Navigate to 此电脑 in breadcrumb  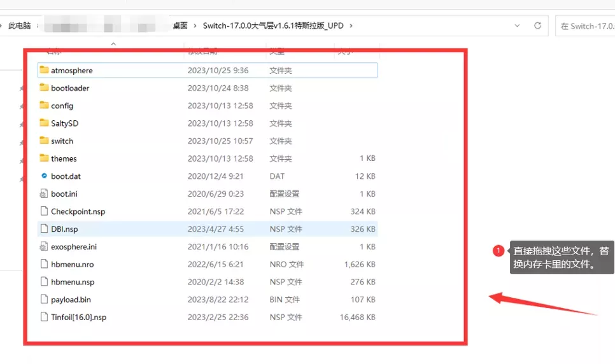pos(19,26)
